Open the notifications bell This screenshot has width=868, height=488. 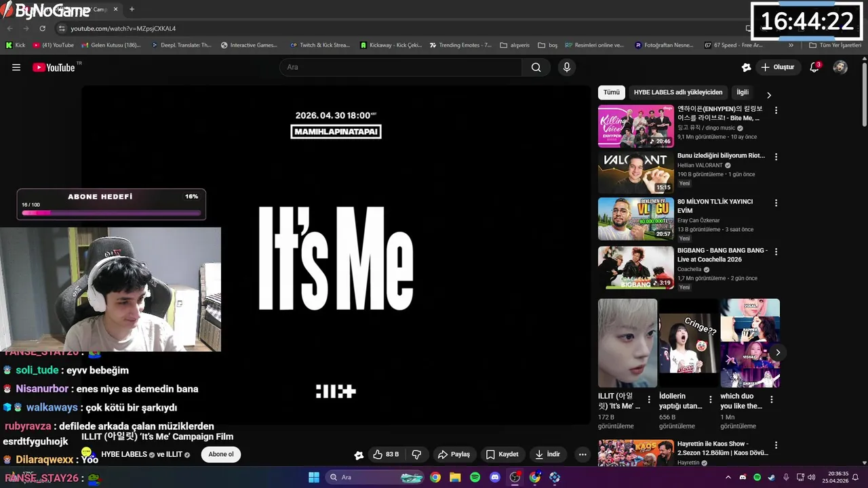coord(814,67)
